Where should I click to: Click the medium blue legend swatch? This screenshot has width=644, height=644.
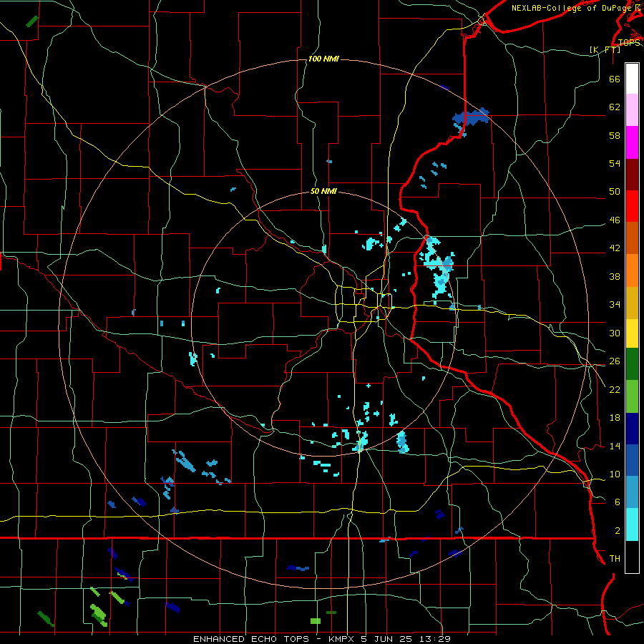[632, 461]
